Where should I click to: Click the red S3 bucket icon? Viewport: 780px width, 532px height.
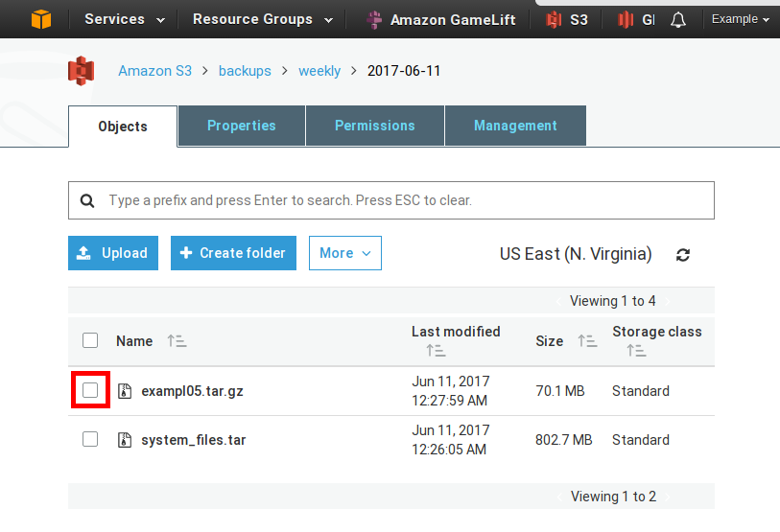tap(82, 71)
